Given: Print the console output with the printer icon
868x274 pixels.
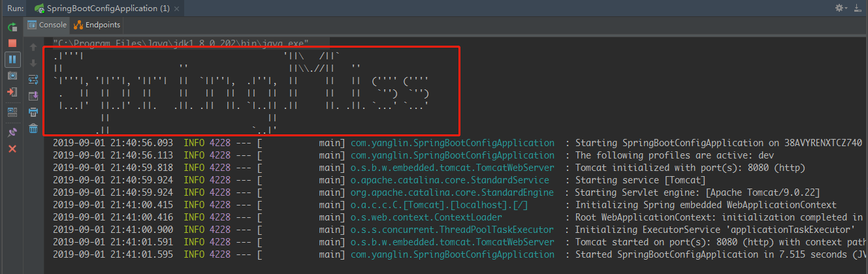Looking at the screenshot, I should (x=33, y=112).
